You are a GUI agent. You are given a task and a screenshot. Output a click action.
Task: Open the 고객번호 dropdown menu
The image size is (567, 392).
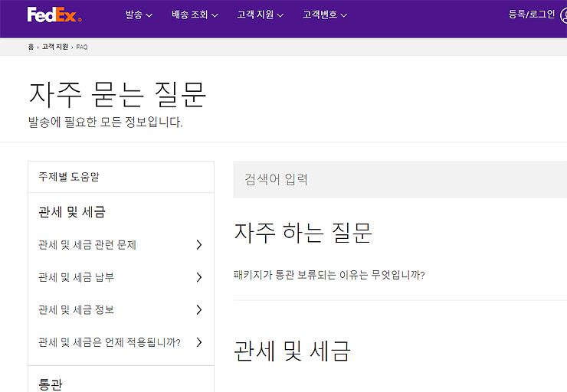pyautogui.click(x=325, y=15)
